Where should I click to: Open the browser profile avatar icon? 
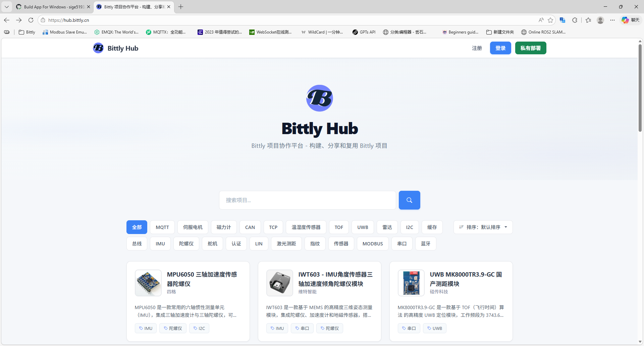tap(600, 20)
